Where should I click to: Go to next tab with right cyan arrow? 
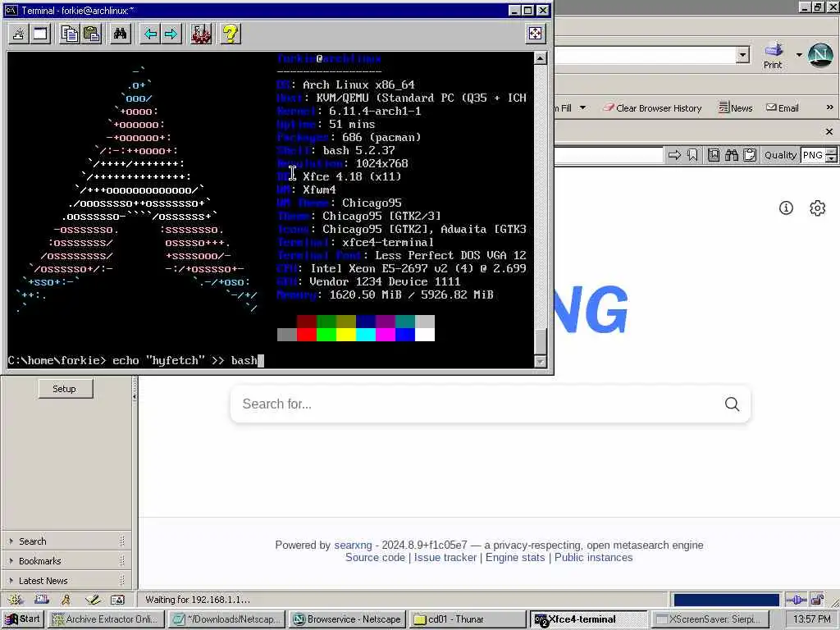coord(171,34)
